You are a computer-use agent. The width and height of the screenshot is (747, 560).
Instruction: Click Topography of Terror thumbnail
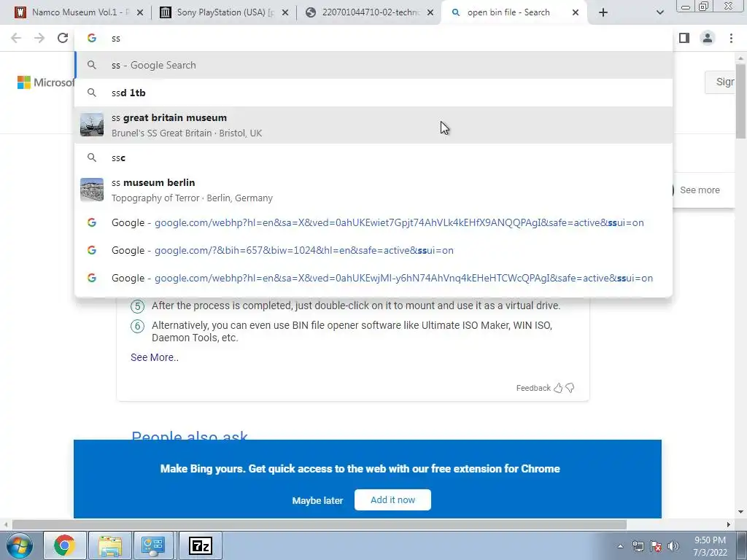click(x=92, y=190)
